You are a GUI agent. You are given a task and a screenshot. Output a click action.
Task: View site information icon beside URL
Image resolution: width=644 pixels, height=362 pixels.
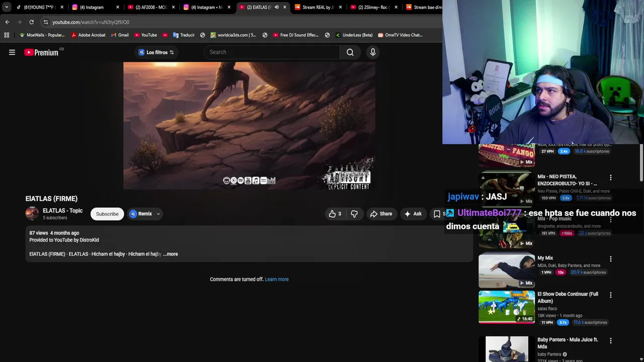pyautogui.click(x=46, y=22)
